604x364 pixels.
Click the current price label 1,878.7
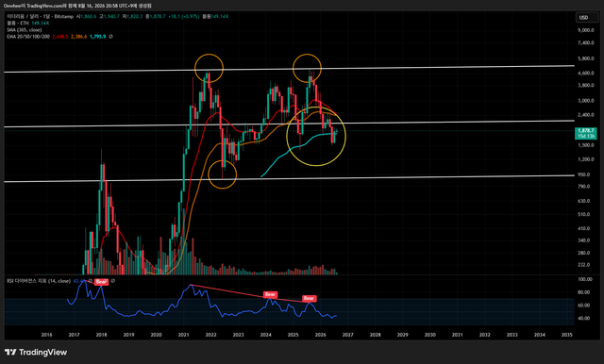click(x=585, y=131)
